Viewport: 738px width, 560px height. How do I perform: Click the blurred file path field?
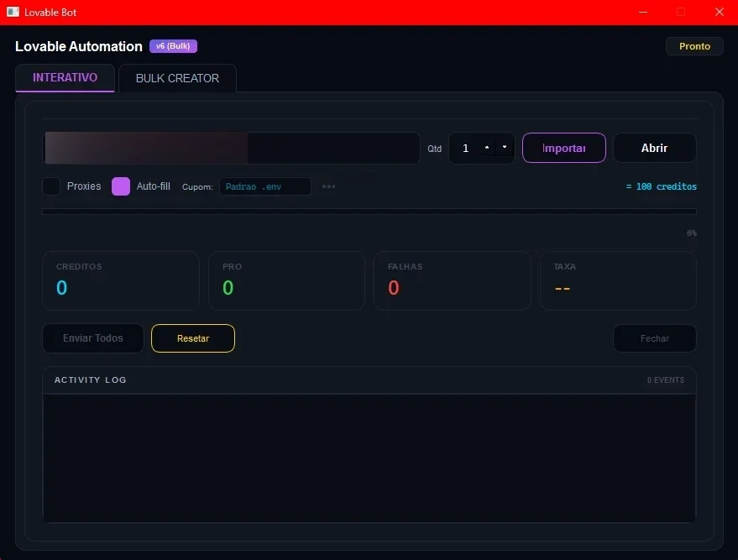click(231, 148)
